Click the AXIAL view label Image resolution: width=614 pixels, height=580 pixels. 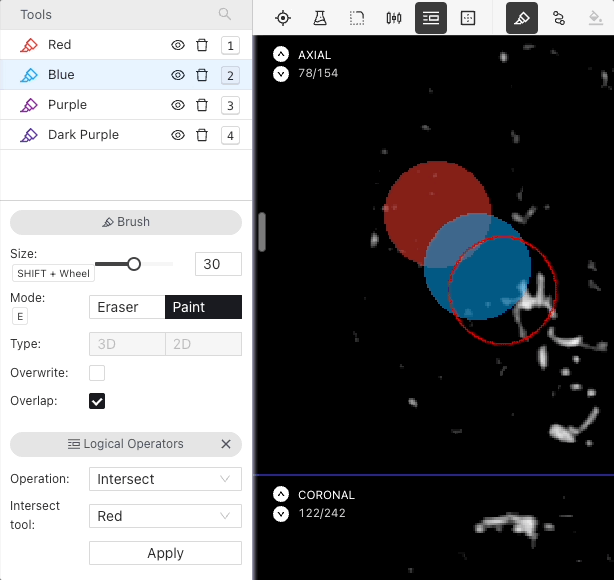314,55
